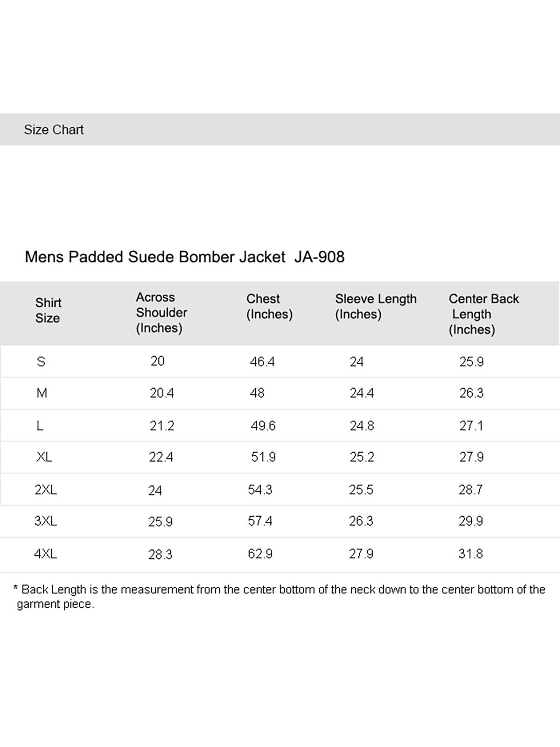Screen dimensions: 560x747
Task: Select the XL size row label
Action: (x=44, y=457)
